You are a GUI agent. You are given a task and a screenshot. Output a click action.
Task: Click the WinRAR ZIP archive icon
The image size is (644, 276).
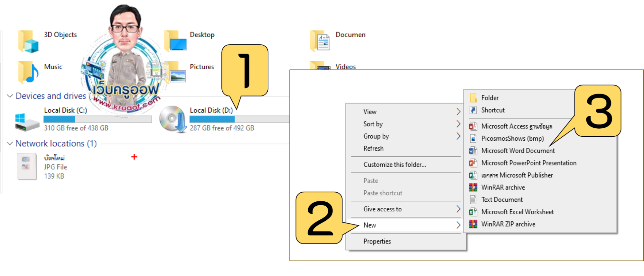point(473,224)
